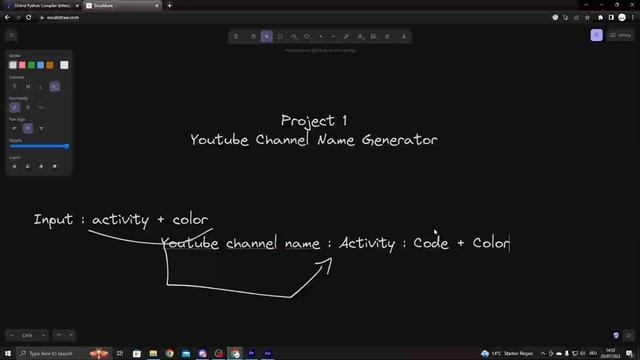Image resolution: width=640 pixels, height=360 pixels.
Task: Reset zoom percentage
Action: coord(27,336)
